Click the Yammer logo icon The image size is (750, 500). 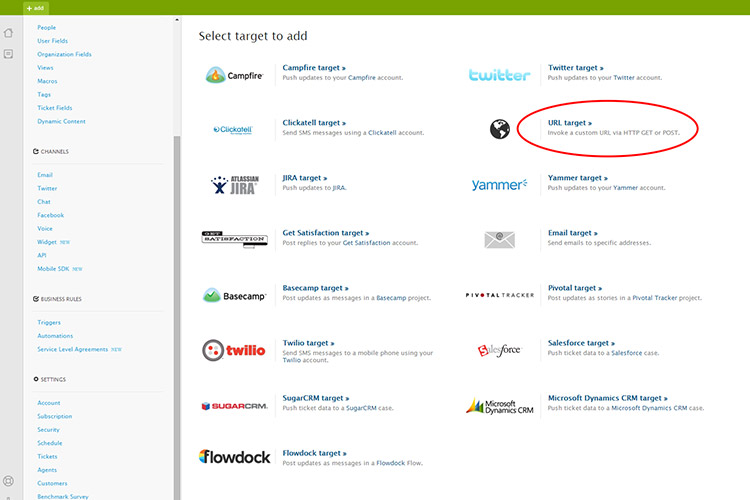499,184
